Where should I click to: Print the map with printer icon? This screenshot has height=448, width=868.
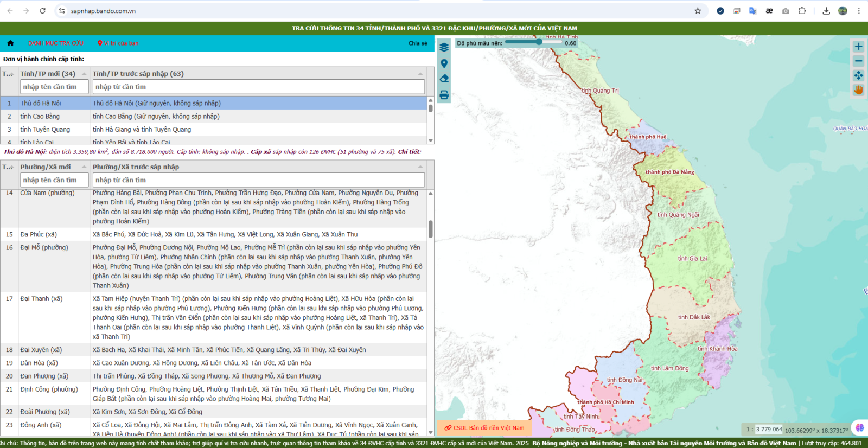tap(444, 95)
